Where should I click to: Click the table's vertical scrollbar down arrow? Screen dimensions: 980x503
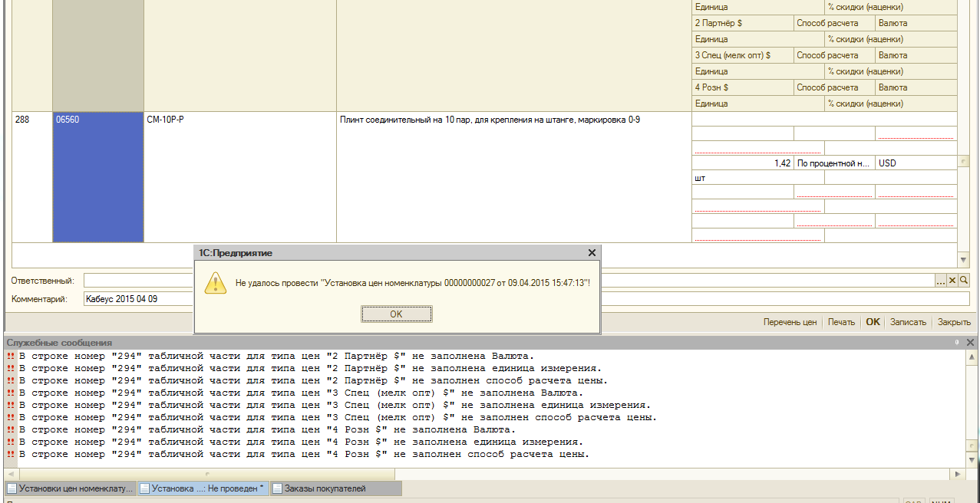(x=964, y=261)
